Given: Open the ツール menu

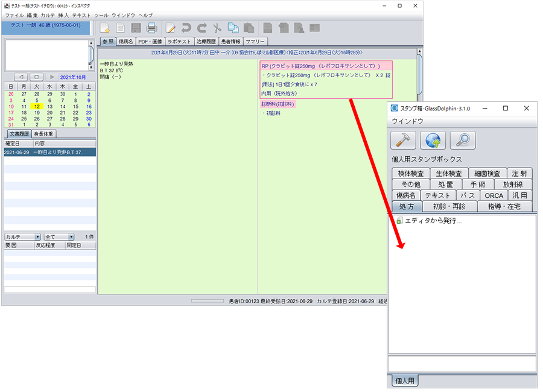Looking at the screenshot, I should pos(101,14).
